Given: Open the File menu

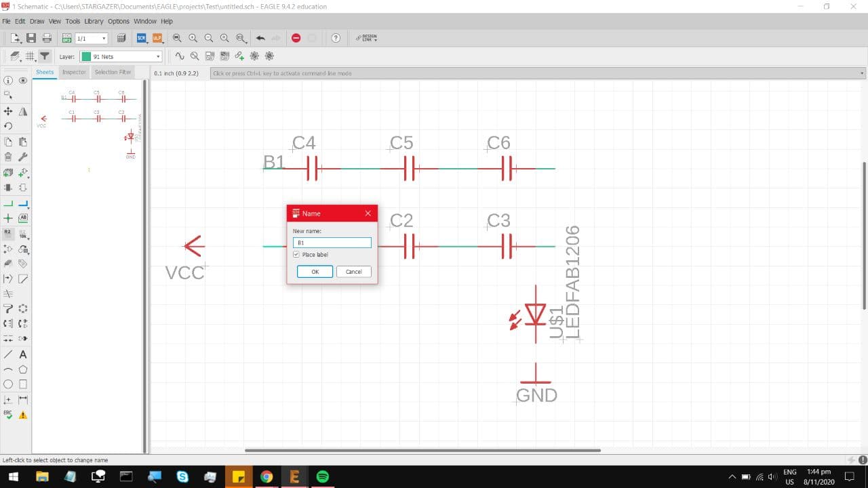Looking at the screenshot, I should (7, 21).
